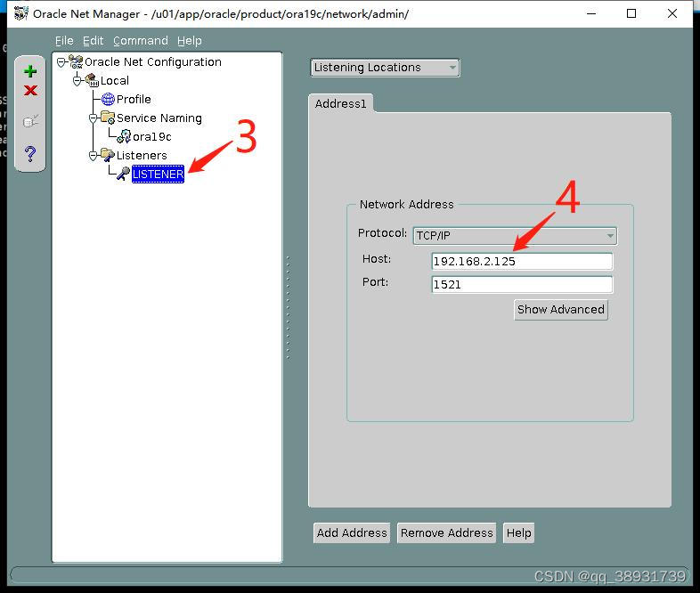This screenshot has width=700, height=593.
Task: Open the File menu
Action: tap(64, 41)
